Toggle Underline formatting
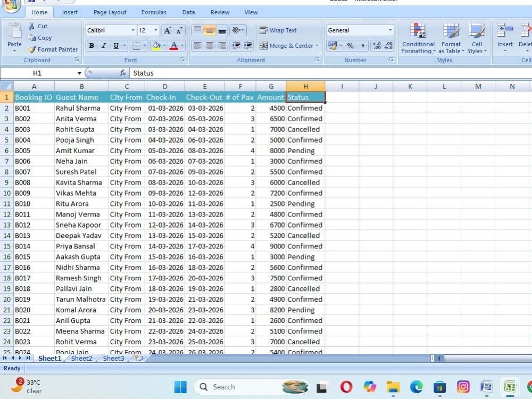 tap(116, 45)
